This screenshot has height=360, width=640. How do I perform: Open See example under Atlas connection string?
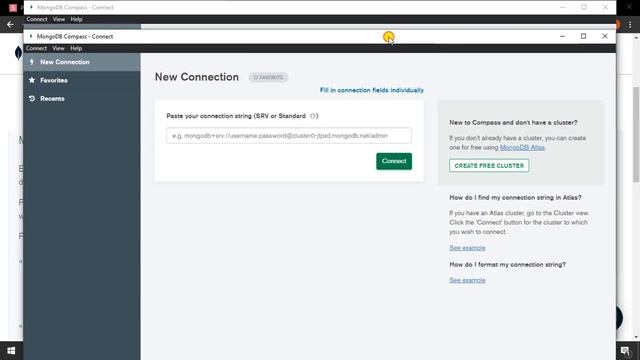click(x=467, y=248)
